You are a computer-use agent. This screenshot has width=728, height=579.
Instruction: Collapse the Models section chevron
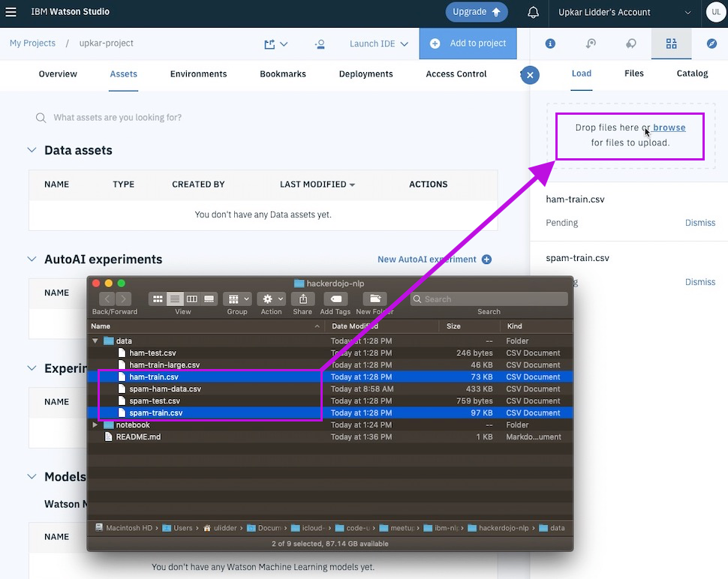pos(32,476)
